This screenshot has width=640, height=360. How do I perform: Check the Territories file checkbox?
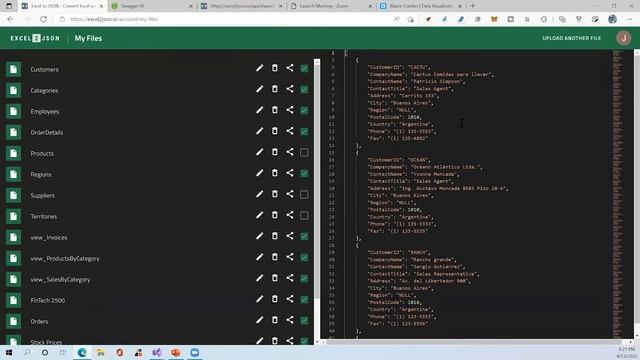304,216
